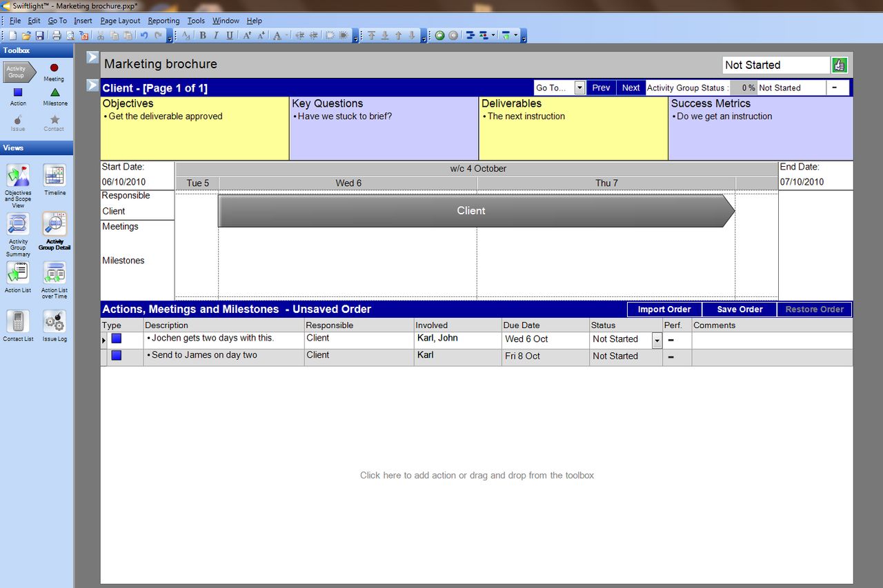
Task: Click the Prev page button
Action: 601,88
